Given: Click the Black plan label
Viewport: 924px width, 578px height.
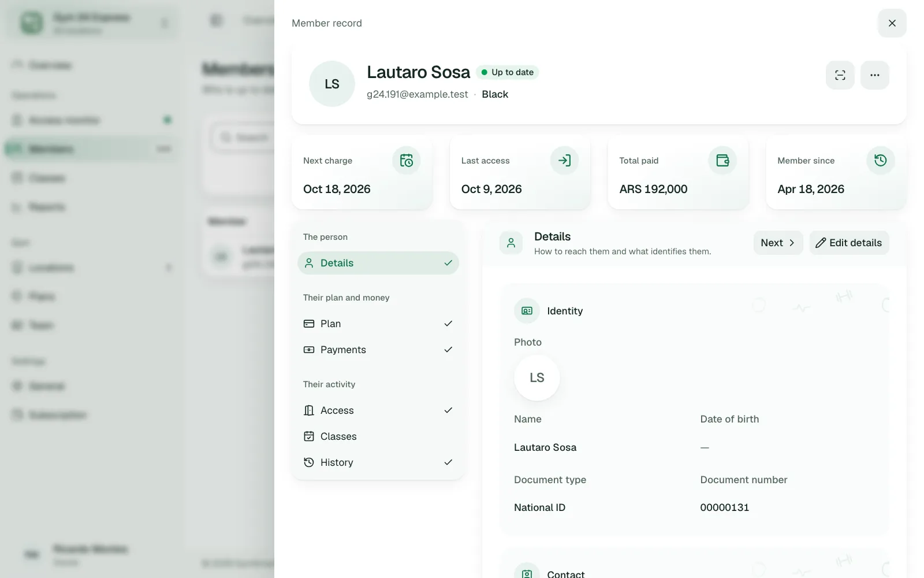Looking at the screenshot, I should coord(495,94).
